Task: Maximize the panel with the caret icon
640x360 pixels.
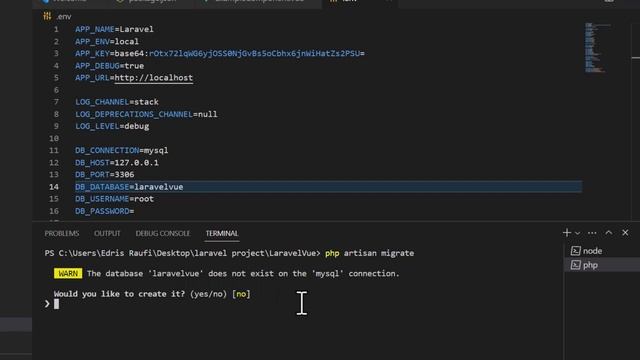Action: click(x=609, y=233)
